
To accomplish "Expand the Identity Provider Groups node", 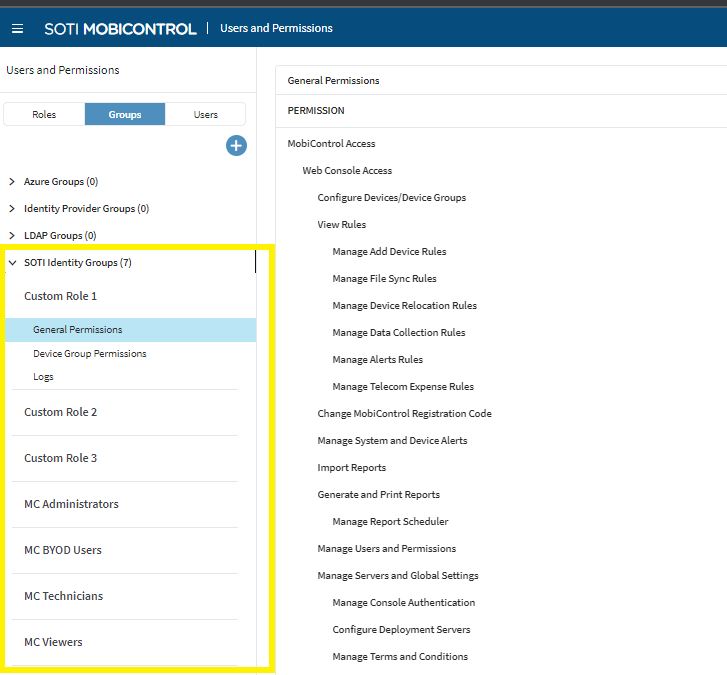I will [x=12, y=209].
